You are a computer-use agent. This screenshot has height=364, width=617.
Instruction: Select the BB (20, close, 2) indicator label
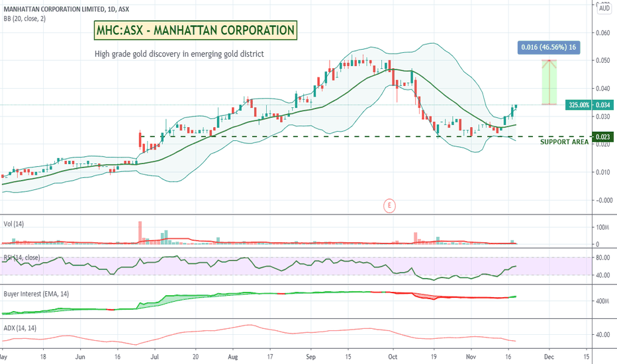coord(24,19)
